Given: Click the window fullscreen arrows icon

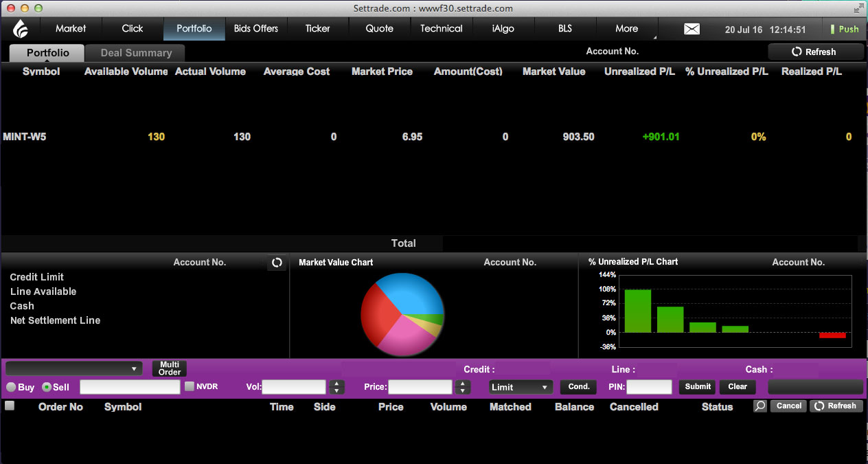Looking at the screenshot, I should click(x=858, y=8).
